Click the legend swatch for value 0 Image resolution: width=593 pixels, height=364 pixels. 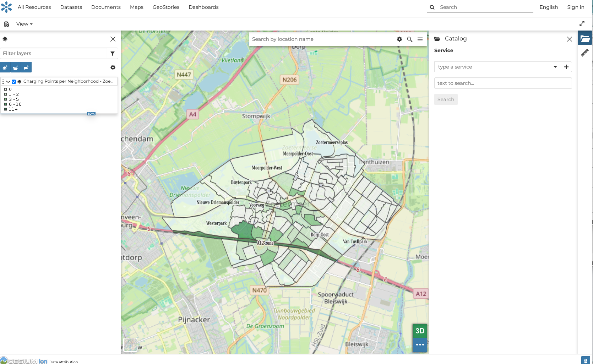(x=5, y=89)
